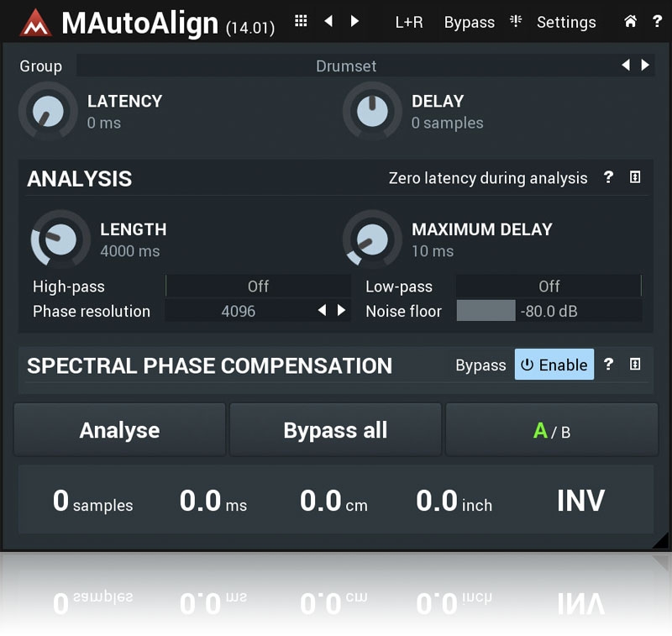Image resolution: width=672 pixels, height=636 pixels.
Task: Open the Analysis section help icon
Action: [x=608, y=177]
